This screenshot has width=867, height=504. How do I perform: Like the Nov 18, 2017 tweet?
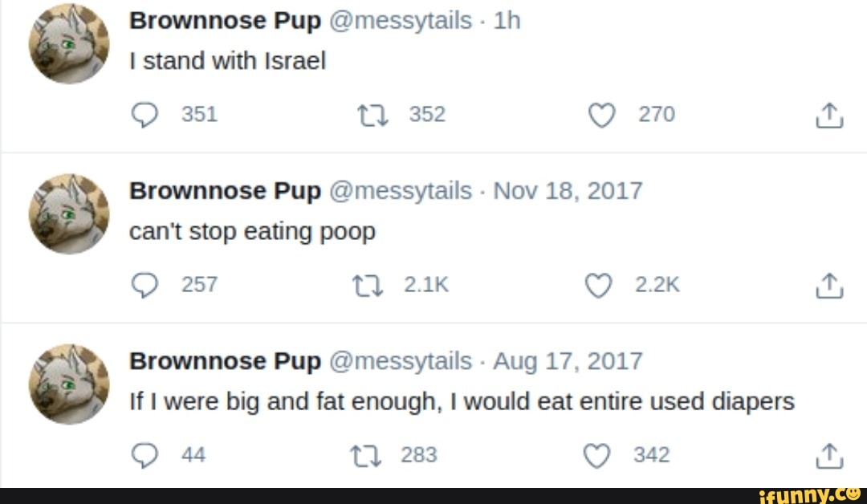pos(599,286)
